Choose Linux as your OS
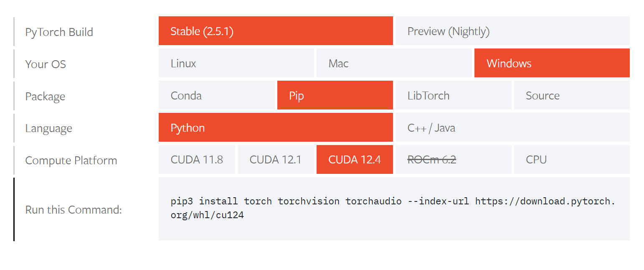 [236, 63]
